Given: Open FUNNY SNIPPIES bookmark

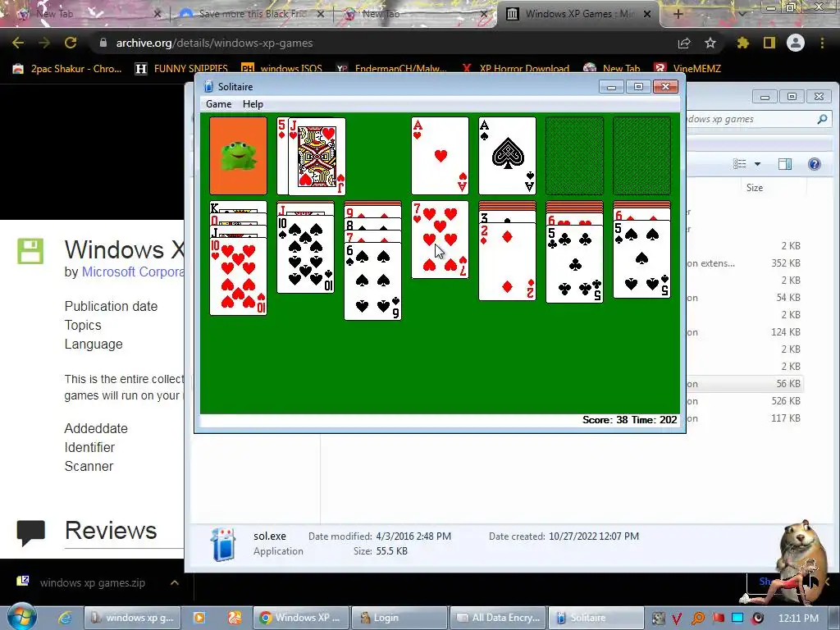Looking at the screenshot, I should (181, 69).
